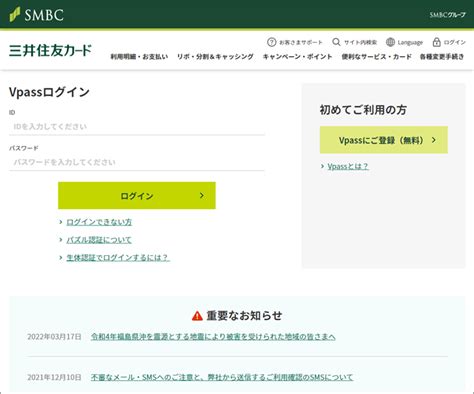Click the 三井住友カード logo
This screenshot has width=474, height=394.
coord(50,50)
